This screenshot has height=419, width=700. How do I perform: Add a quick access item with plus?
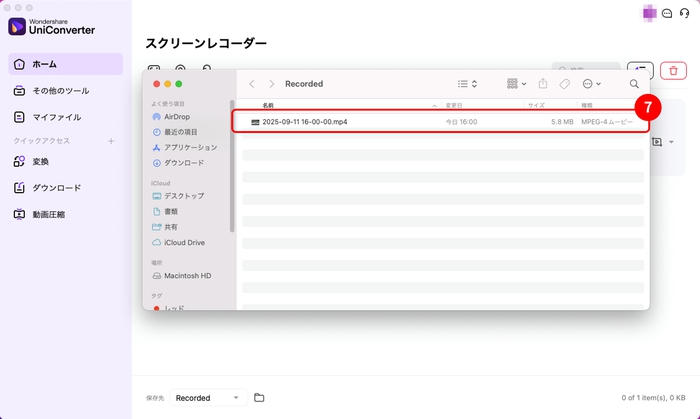111,141
